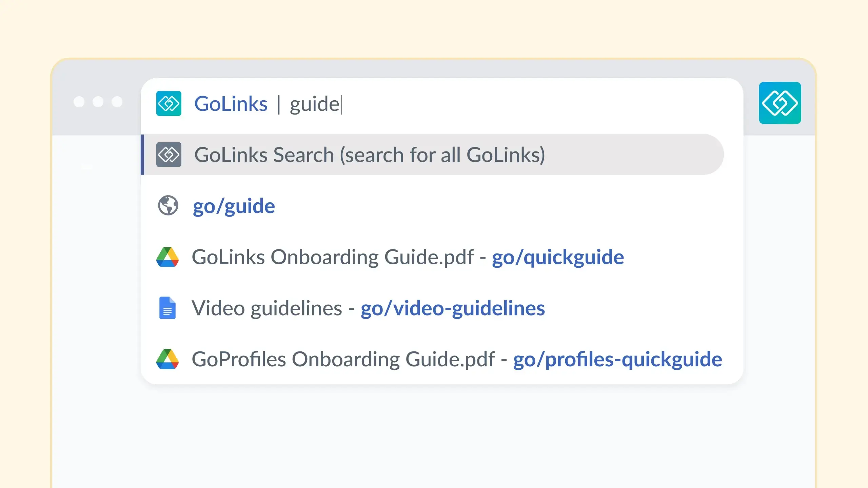Open the GoLinks browser extension icon
868x488 pixels.
[x=780, y=103]
